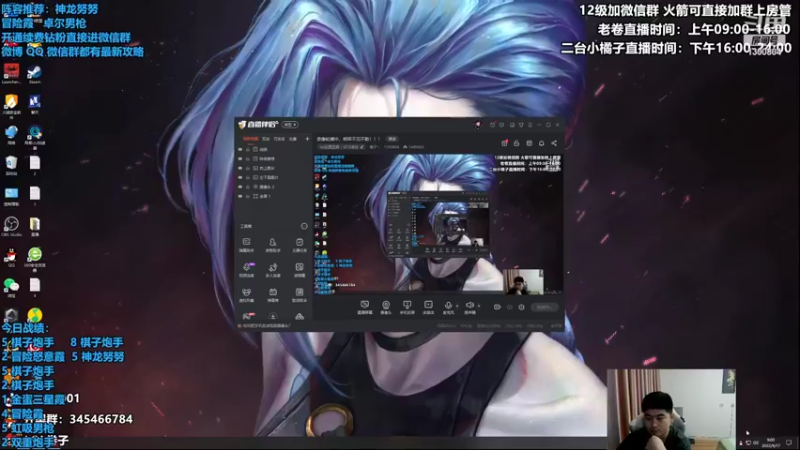This screenshot has width=800, height=450.
Task: Open the first toolbox tool, danmaku assistant
Action: (x=246, y=244)
